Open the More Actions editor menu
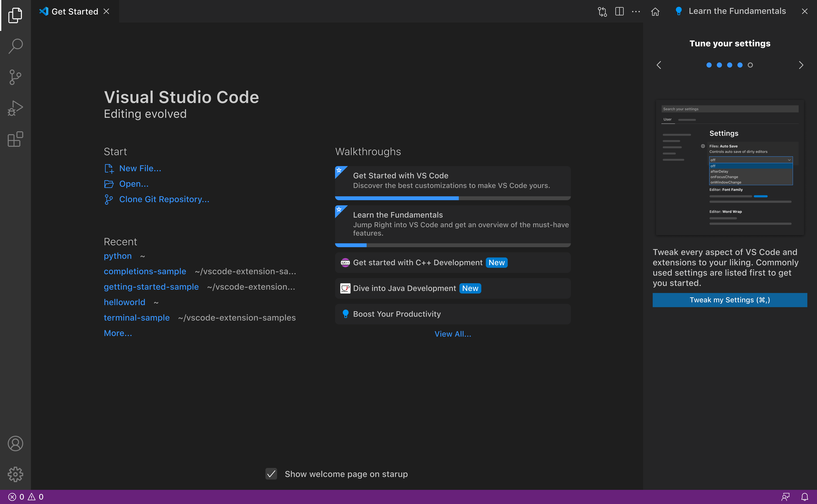Viewport: 817px width, 504px height. (636, 11)
